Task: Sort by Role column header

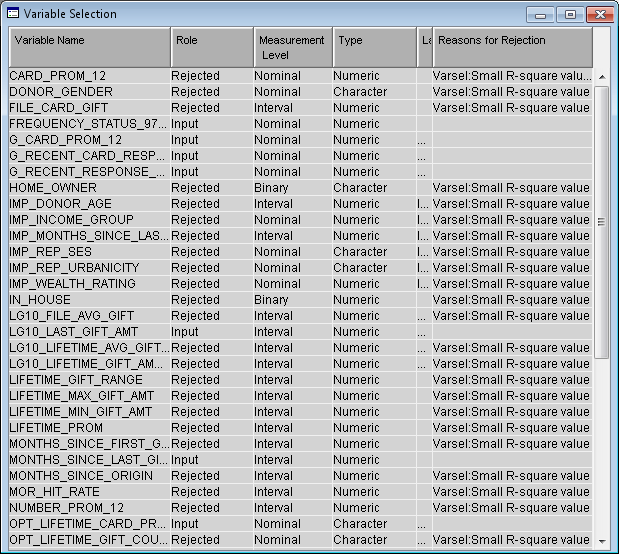Action: coord(212,47)
